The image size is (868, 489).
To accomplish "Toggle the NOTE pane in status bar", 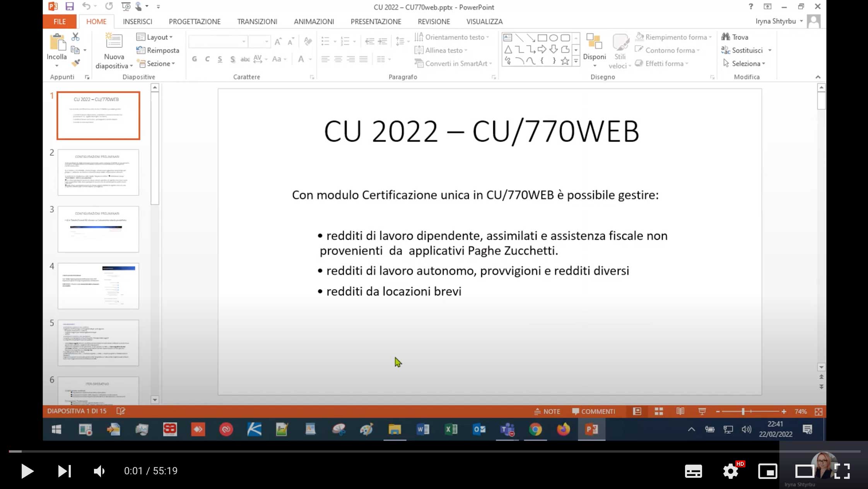I will [x=547, y=411].
